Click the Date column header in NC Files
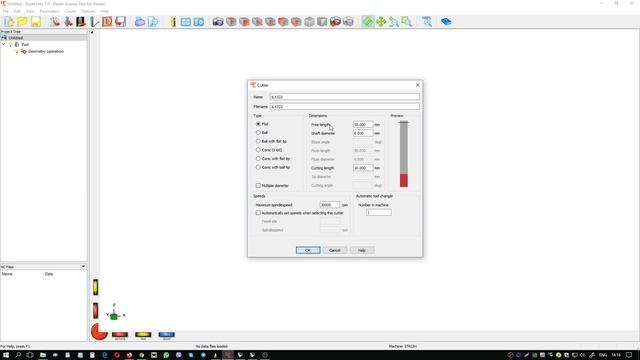640x360 pixels. click(49, 274)
